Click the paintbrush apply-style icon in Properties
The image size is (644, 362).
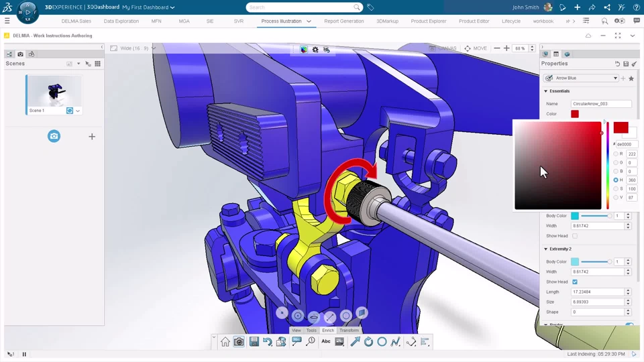[x=634, y=64]
